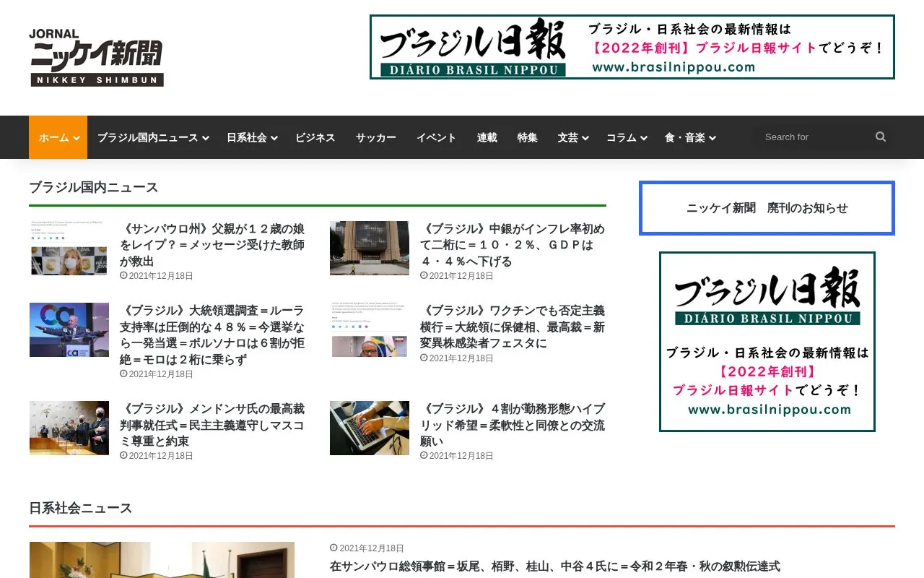The height and width of the screenshot is (578, 924).
Task: Click the laptop typing thumbnail
Action: coord(370,428)
